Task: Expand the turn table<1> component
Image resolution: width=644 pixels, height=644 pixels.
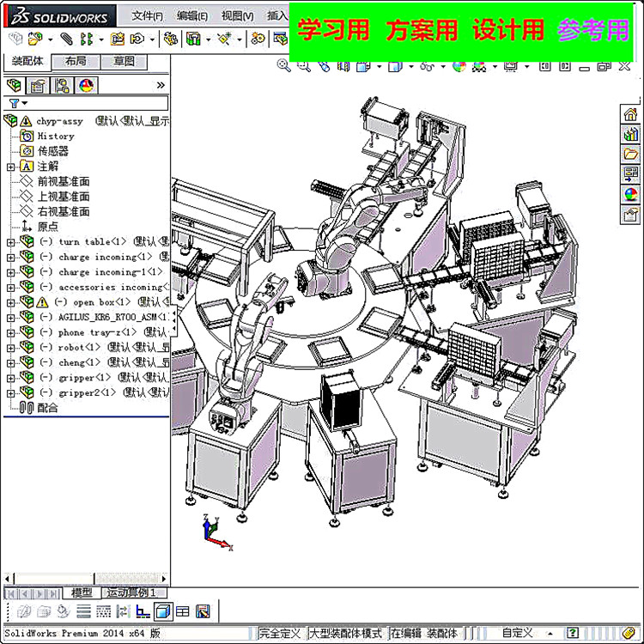Action: pyautogui.click(x=10, y=242)
